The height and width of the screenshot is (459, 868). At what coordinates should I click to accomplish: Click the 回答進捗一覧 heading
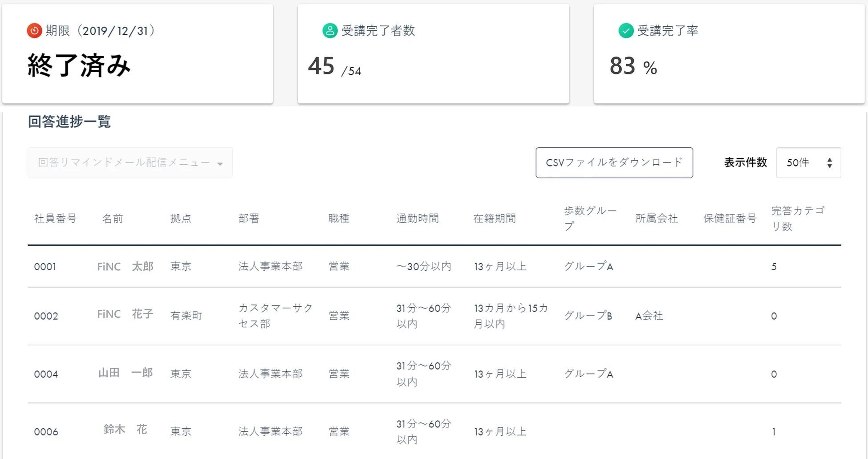click(x=69, y=122)
